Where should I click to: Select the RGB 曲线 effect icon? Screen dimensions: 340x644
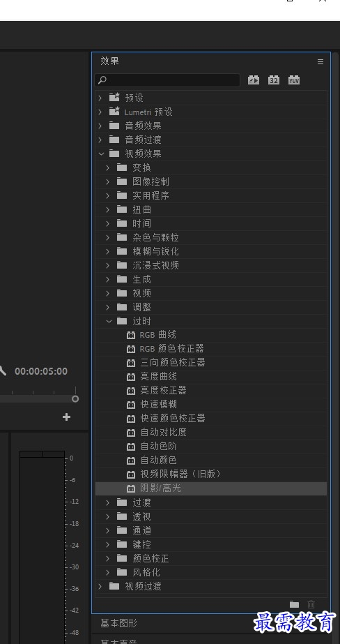[131, 335]
